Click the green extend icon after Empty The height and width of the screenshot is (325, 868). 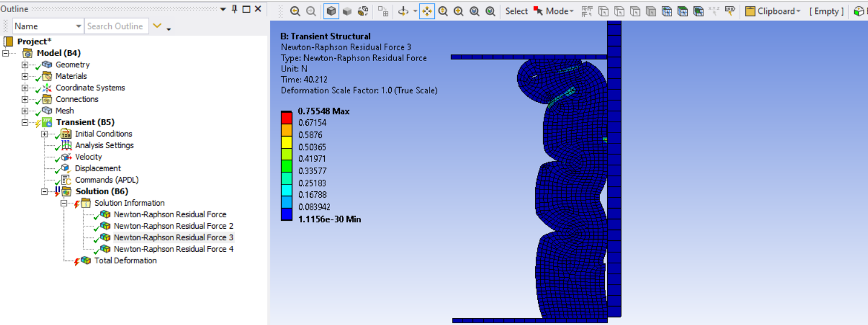coord(859,11)
